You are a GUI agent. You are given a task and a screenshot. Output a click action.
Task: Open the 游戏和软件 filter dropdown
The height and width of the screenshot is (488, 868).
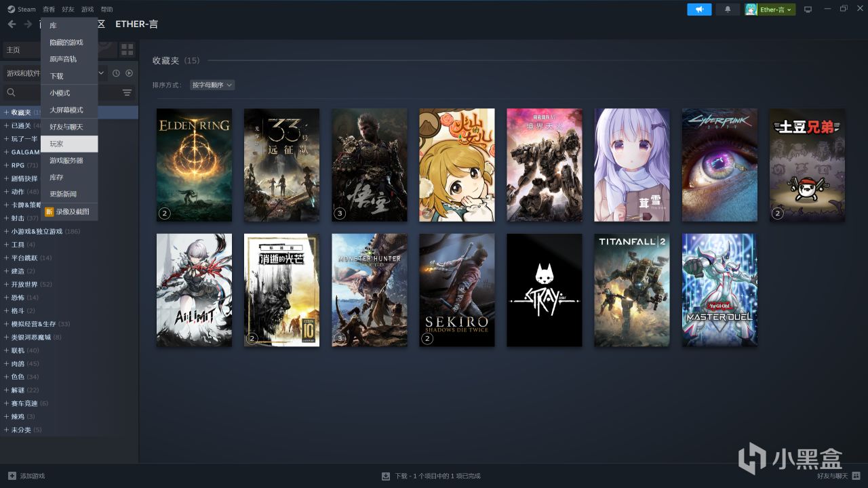54,73
